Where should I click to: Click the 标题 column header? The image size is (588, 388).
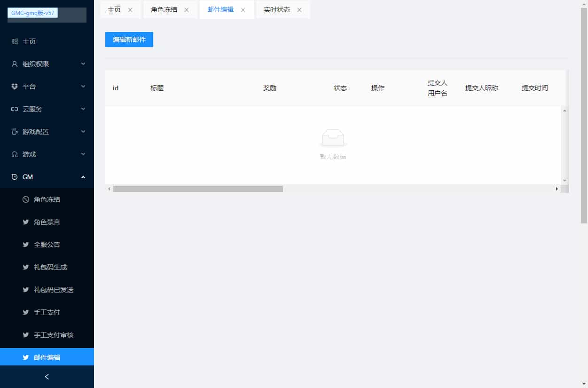157,88
